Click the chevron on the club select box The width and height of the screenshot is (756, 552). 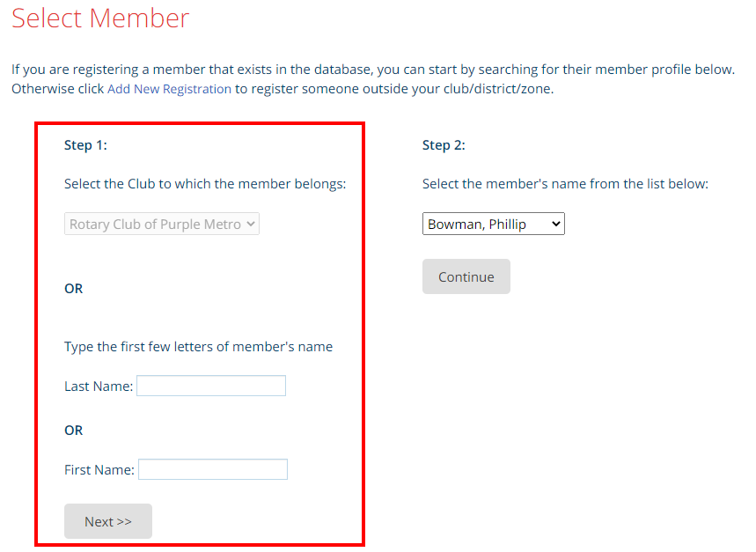pos(251,224)
